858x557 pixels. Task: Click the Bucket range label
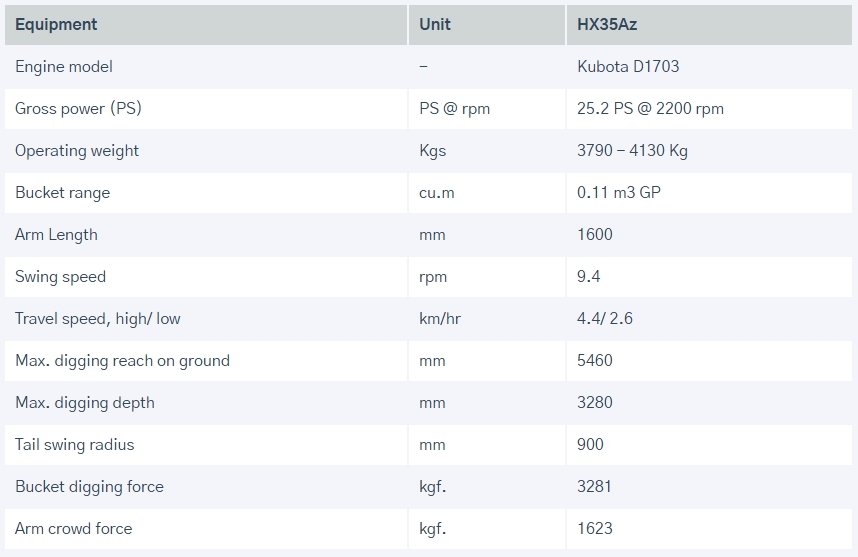(x=62, y=193)
